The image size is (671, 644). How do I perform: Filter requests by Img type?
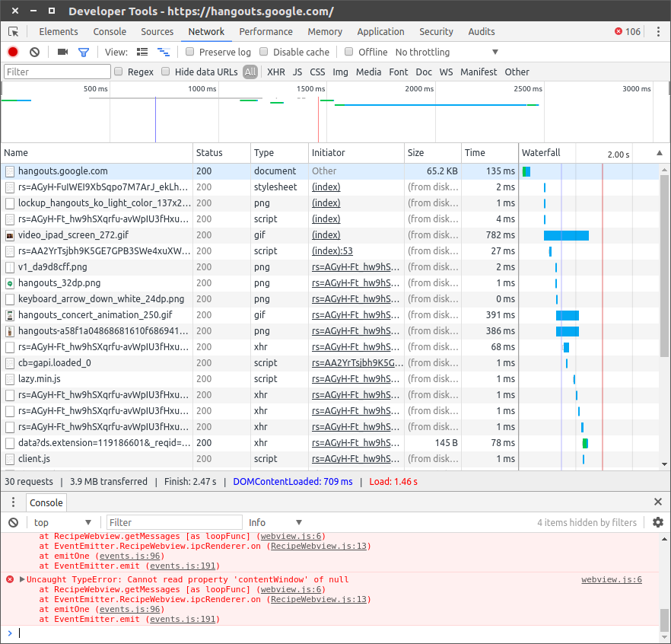340,72
